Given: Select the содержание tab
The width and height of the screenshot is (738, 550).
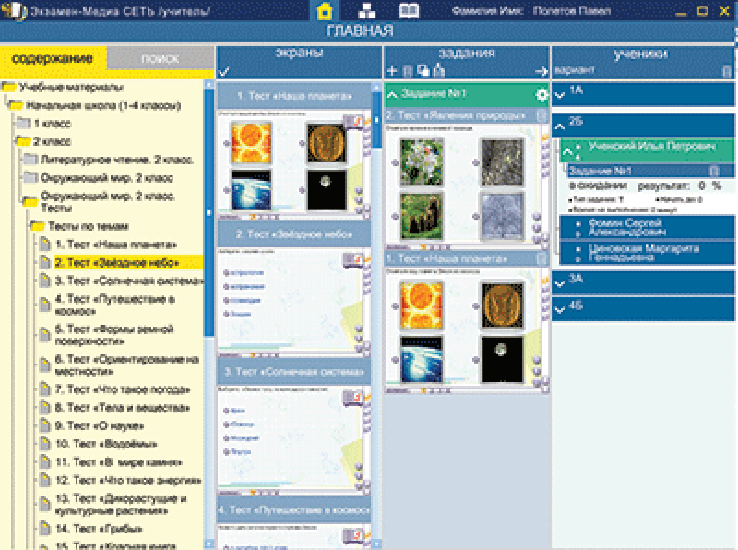Looking at the screenshot, I should 53,59.
